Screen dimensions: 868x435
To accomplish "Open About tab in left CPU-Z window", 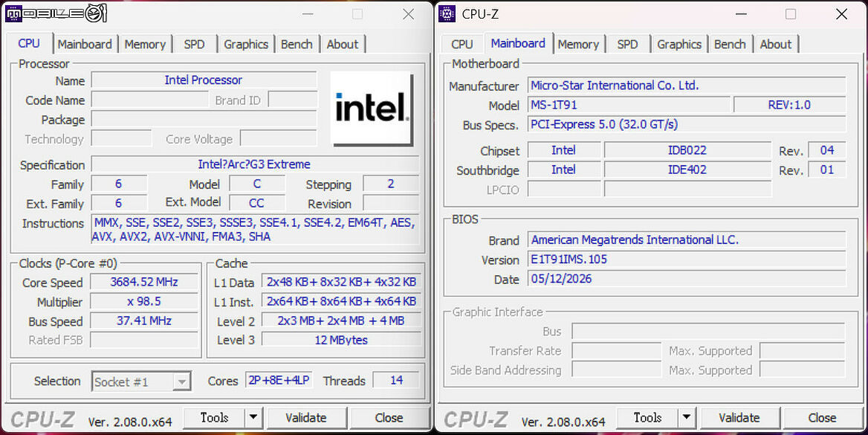I will [343, 45].
